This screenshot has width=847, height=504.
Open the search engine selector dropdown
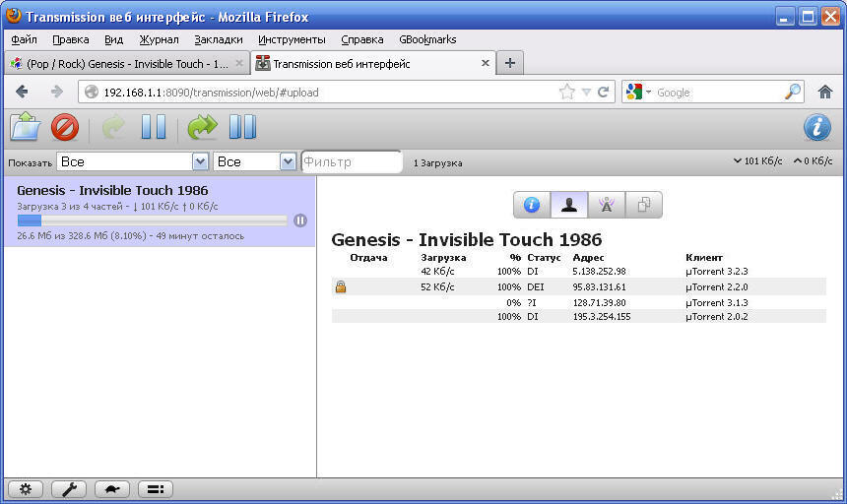tap(638, 92)
